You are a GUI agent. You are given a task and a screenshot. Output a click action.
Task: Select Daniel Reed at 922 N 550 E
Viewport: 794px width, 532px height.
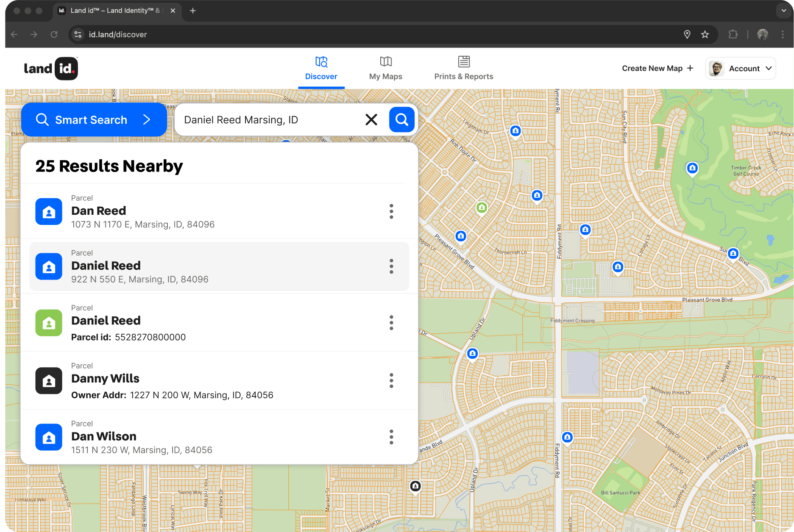coord(219,266)
